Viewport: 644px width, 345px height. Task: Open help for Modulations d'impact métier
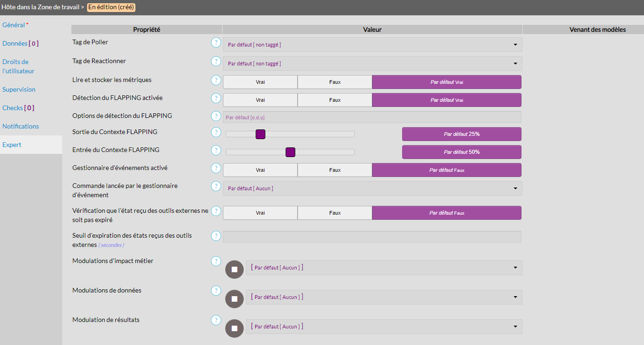click(x=216, y=261)
